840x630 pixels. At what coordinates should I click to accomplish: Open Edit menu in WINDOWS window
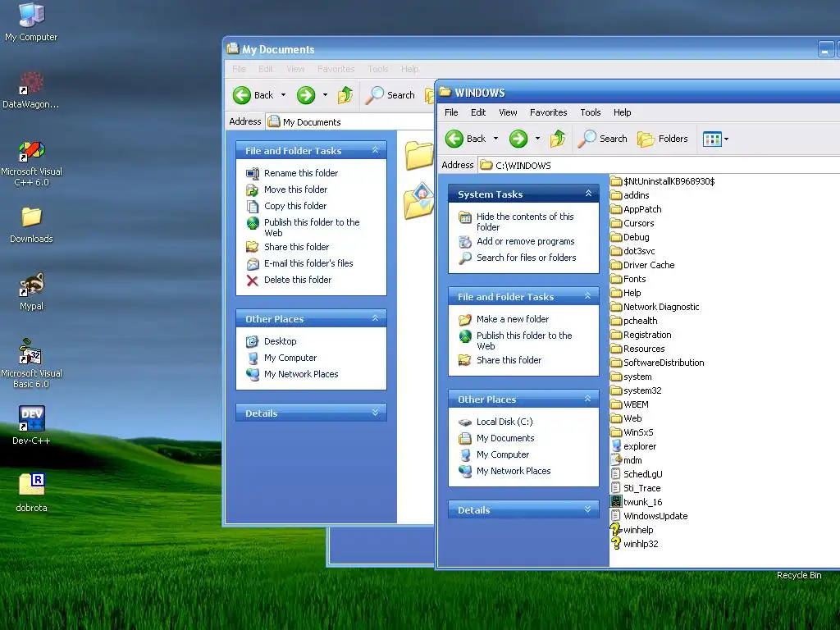pos(478,112)
